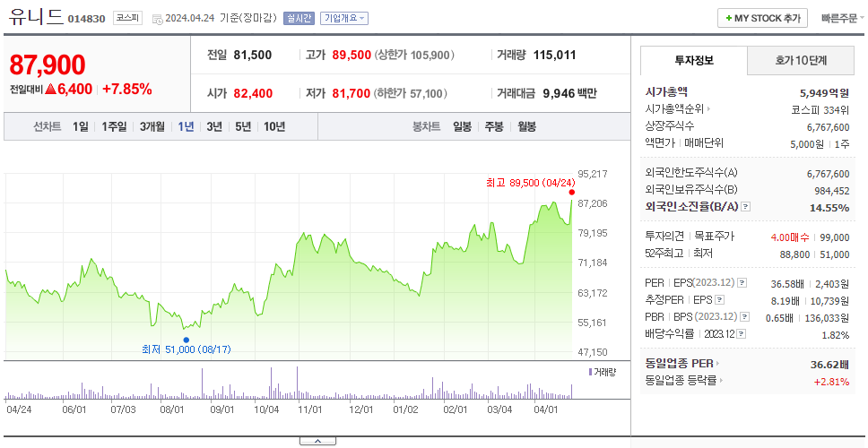Viewport: 868px width, 448px height.
Task: Click the help icon next to 추정PER EPS
Action: coord(720,300)
